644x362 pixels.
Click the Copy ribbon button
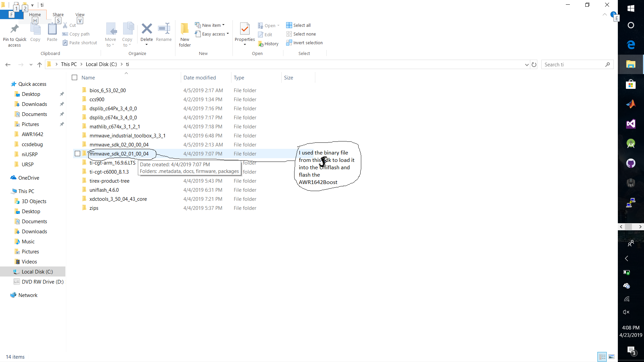(35, 33)
